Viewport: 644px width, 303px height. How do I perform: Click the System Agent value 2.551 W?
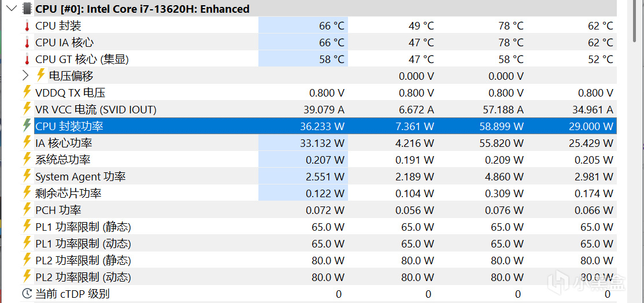(x=325, y=176)
